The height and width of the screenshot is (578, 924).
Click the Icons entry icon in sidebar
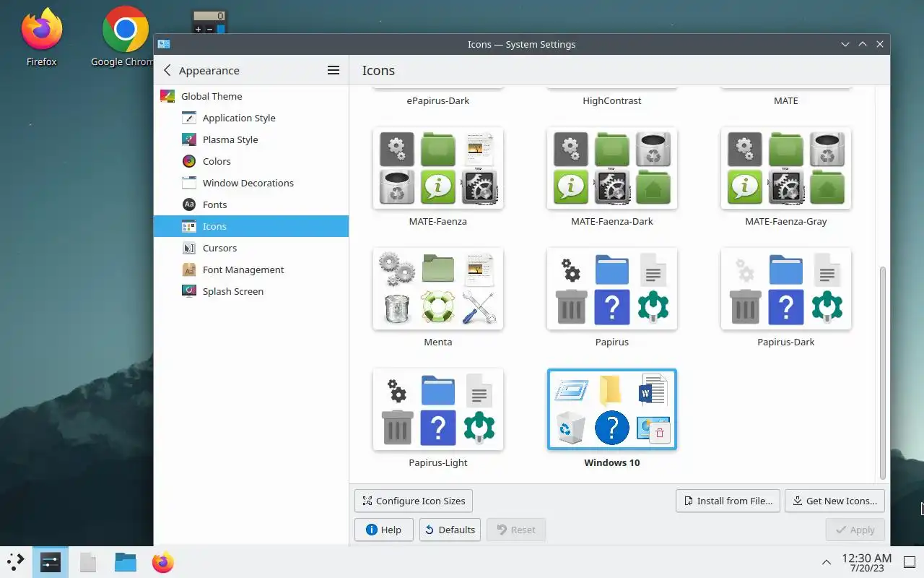point(189,226)
